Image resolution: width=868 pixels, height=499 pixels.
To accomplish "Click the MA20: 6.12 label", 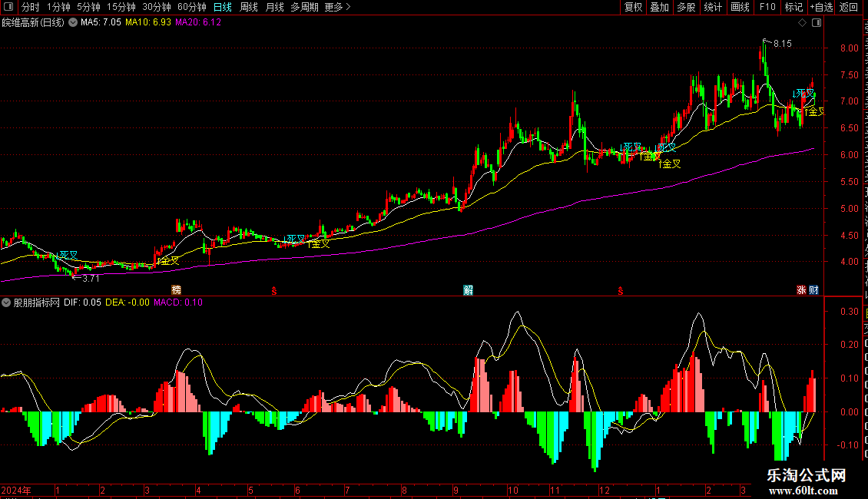I will pyautogui.click(x=198, y=22).
